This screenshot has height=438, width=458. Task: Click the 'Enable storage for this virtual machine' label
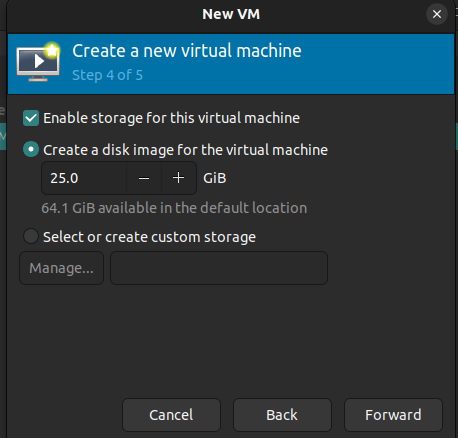coord(171,118)
